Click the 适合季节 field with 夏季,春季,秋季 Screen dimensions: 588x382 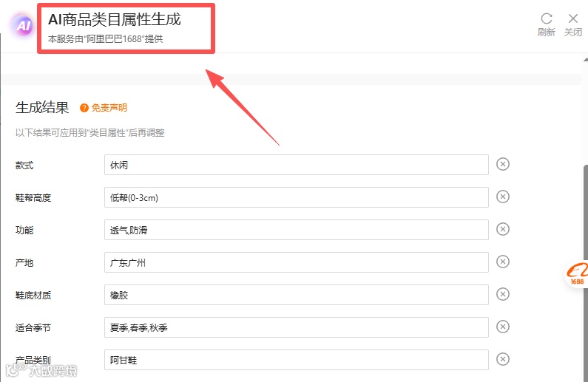[297, 327]
